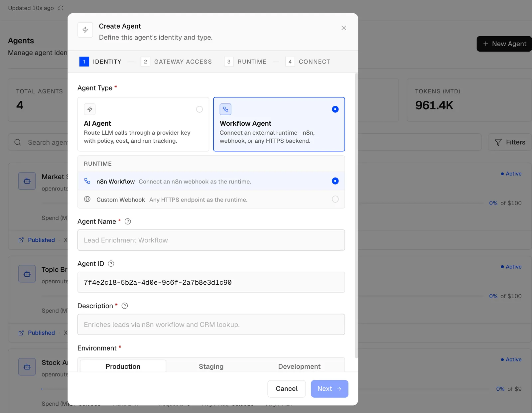532x413 pixels.
Task: Click the Tokens (MTD) 961.4K value
Action: [x=434, y=105]
